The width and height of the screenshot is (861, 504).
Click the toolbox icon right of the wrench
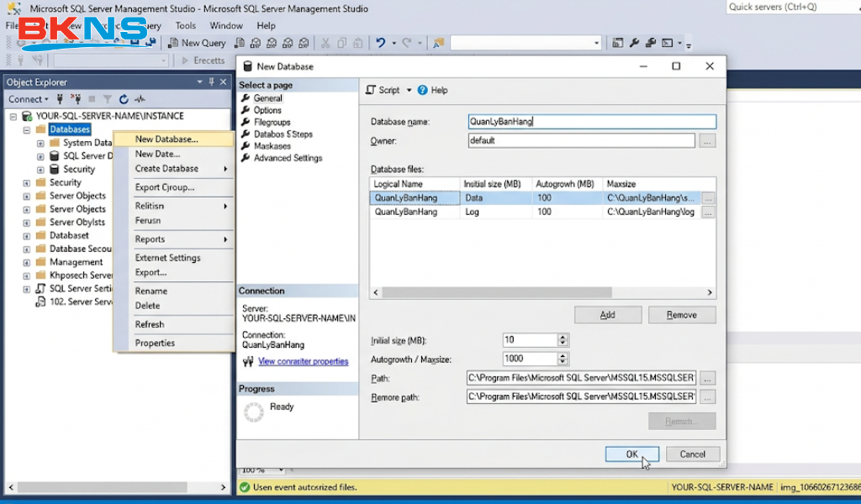(x=651, y=43)
